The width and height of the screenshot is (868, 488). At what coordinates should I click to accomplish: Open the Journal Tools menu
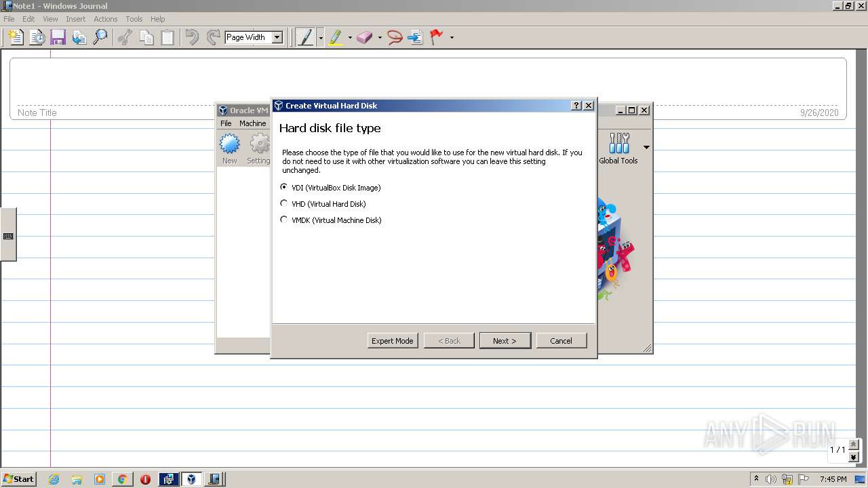point(134,19)
